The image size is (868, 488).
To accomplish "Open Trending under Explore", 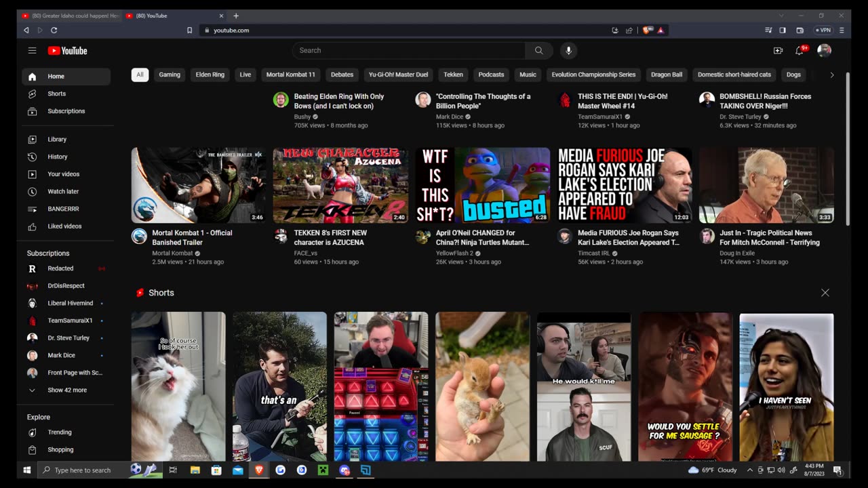I will pos(66,432).
